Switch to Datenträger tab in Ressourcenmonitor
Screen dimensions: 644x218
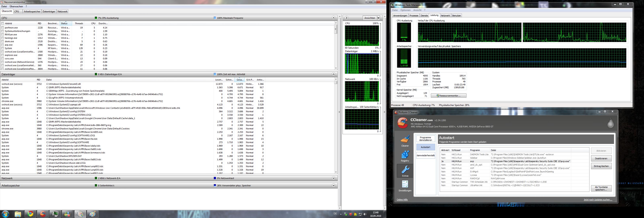(49, 12)
